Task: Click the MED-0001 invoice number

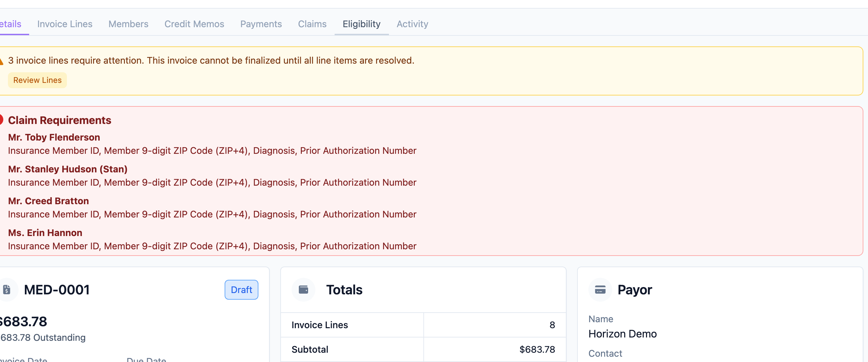Action: click(x=57, y=289)
